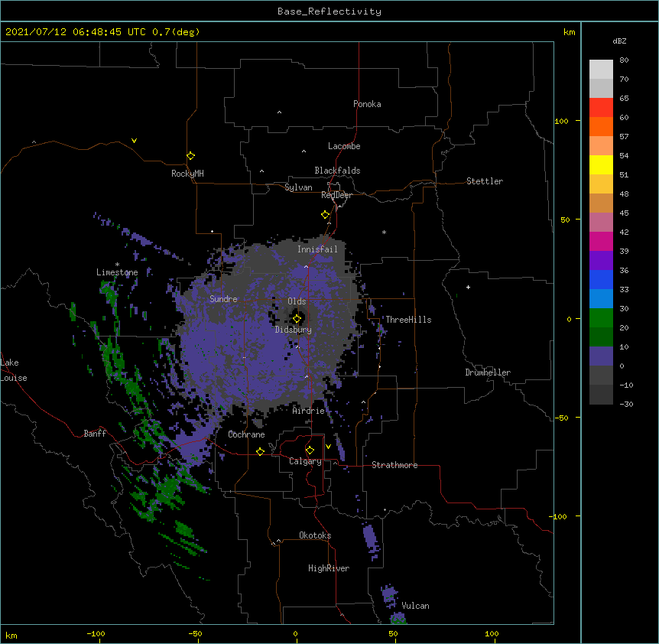The height and width of the screenshot is (644, 659).
Task: Click the Airdrie city label
Action: (309, 411)
